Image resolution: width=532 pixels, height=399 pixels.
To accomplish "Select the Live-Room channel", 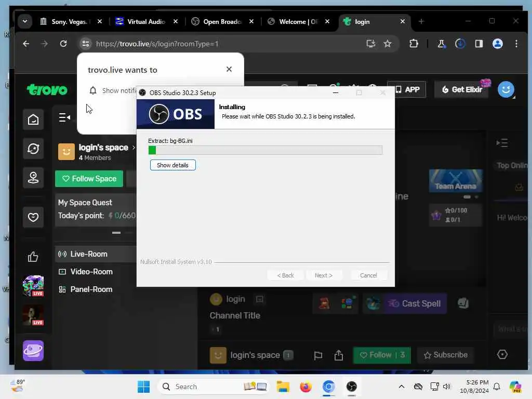I will (96, 254).
